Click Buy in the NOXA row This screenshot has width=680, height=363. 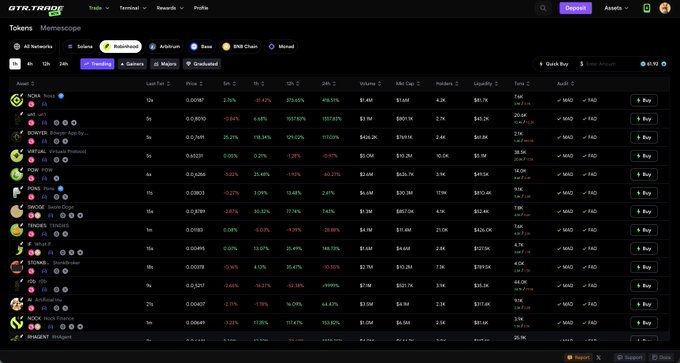(x=644, y=100)
